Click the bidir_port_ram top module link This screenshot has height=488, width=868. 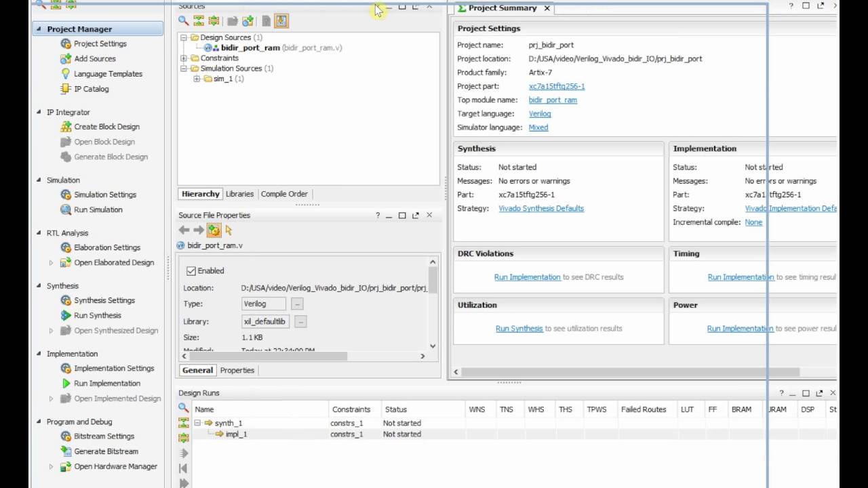[x=553, y=100]
